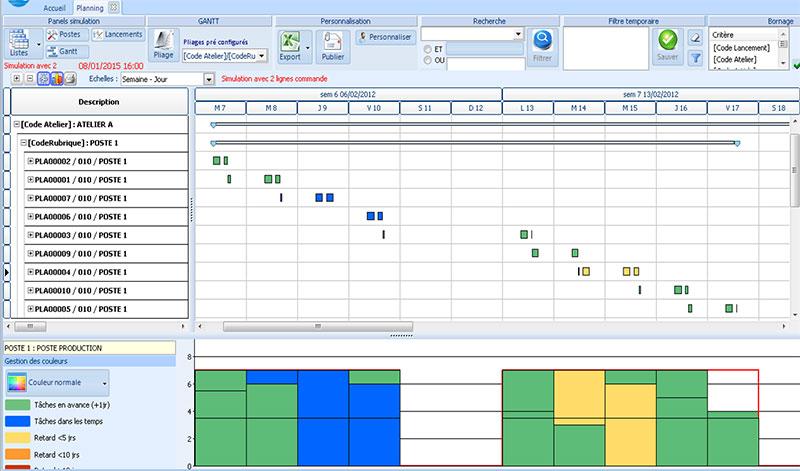Select the Planning tab

click(90, 8)
